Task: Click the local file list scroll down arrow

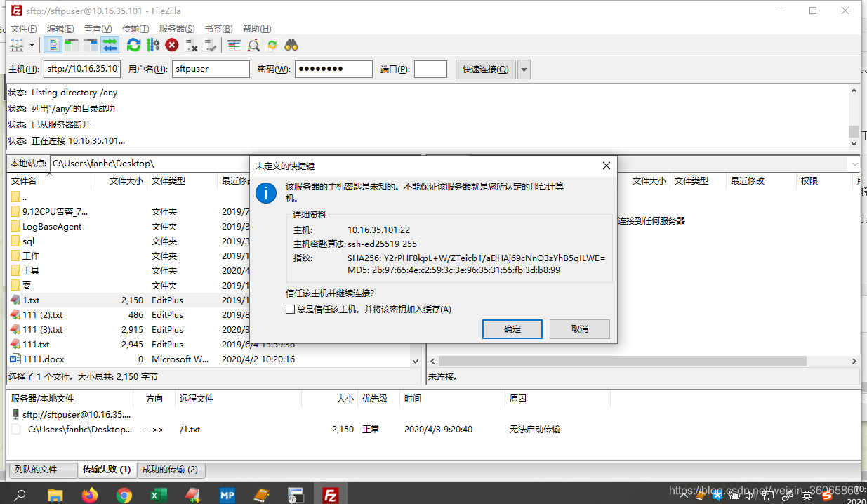Action: (x=415, y=360)
